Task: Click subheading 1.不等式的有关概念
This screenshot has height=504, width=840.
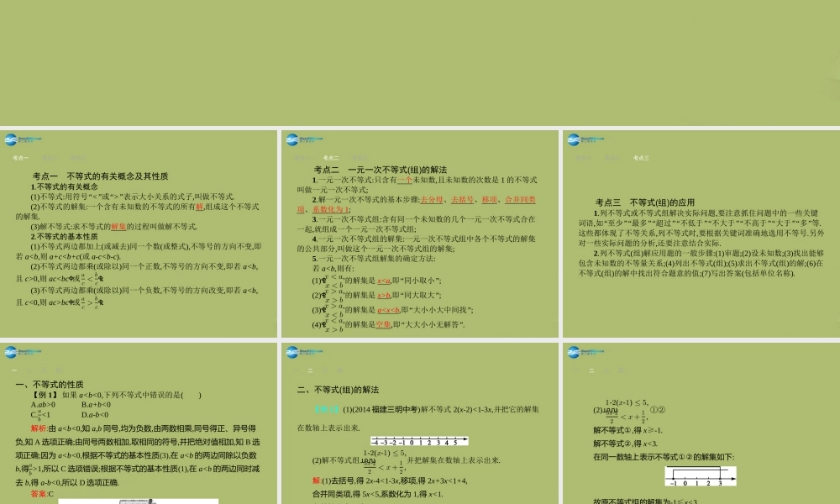Action: [65, 187]
